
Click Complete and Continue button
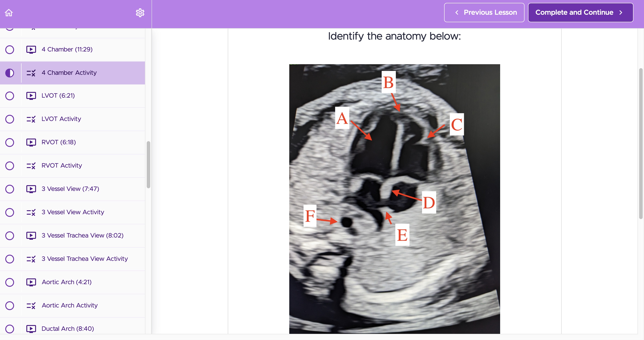(x=581, y=13)
